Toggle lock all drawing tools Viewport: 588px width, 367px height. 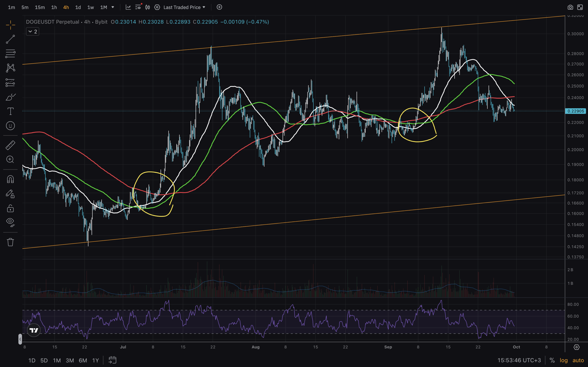click(10, 208)
